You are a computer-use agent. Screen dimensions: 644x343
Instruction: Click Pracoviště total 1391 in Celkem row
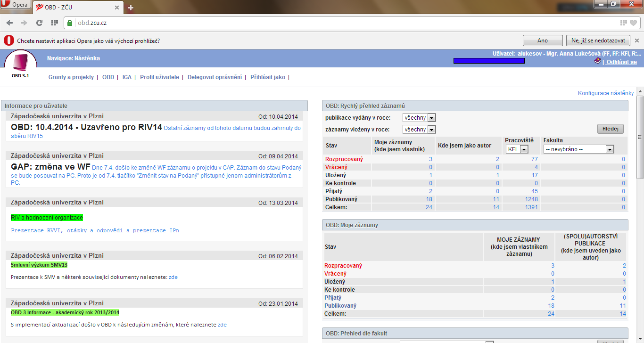click(531, 207)
